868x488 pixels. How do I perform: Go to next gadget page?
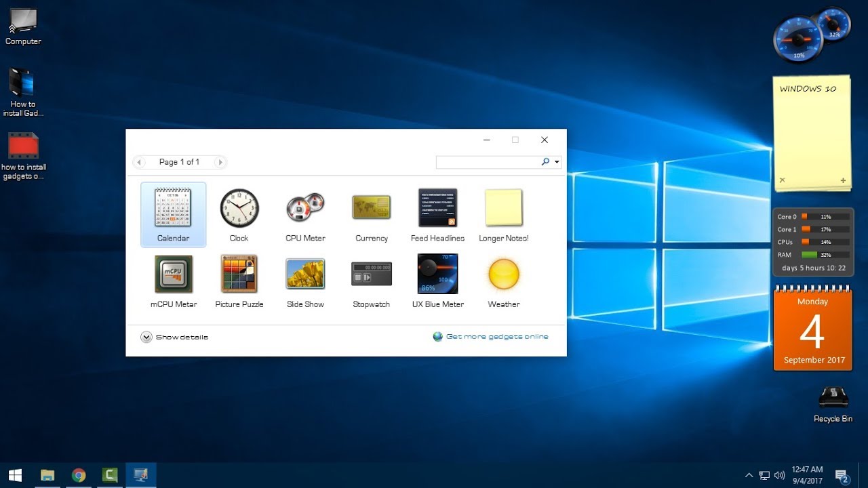219,162
